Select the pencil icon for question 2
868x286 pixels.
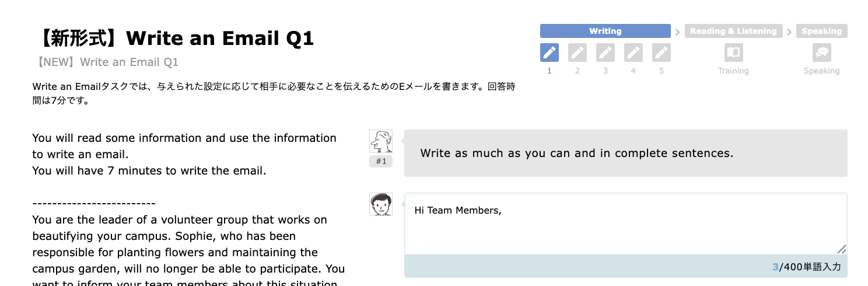[x=577, y=53]
